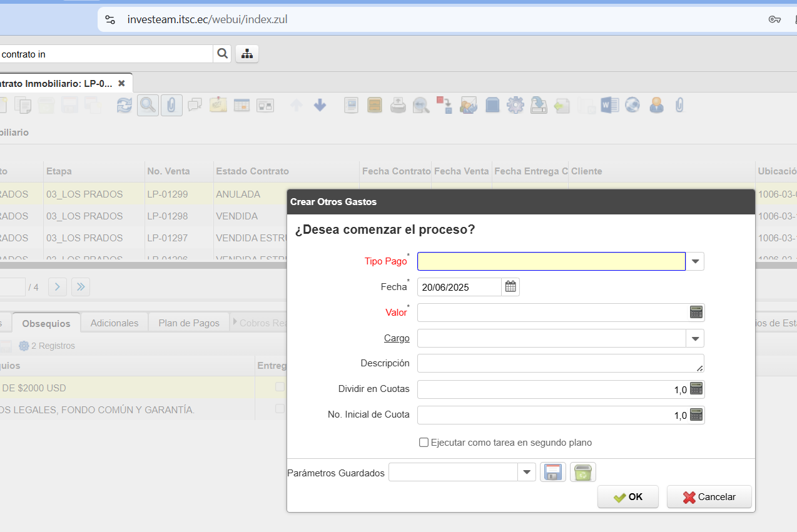Image resolution: width=797 pixels, height=532 pixels.
Task: Check Entregado box for the $2000 USD row
Action: (280, 387)
